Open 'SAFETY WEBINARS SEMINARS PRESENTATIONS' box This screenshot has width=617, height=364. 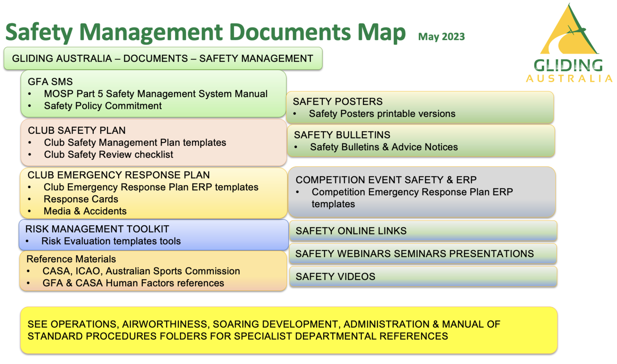click(x=423, y=254)
